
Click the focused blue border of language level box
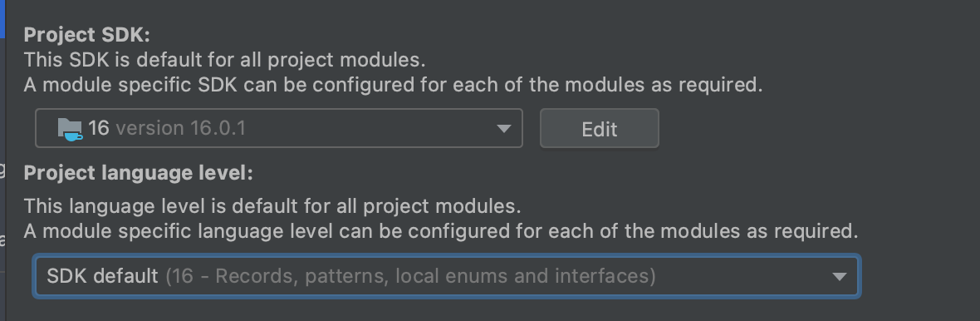click(x=447, y=256)
